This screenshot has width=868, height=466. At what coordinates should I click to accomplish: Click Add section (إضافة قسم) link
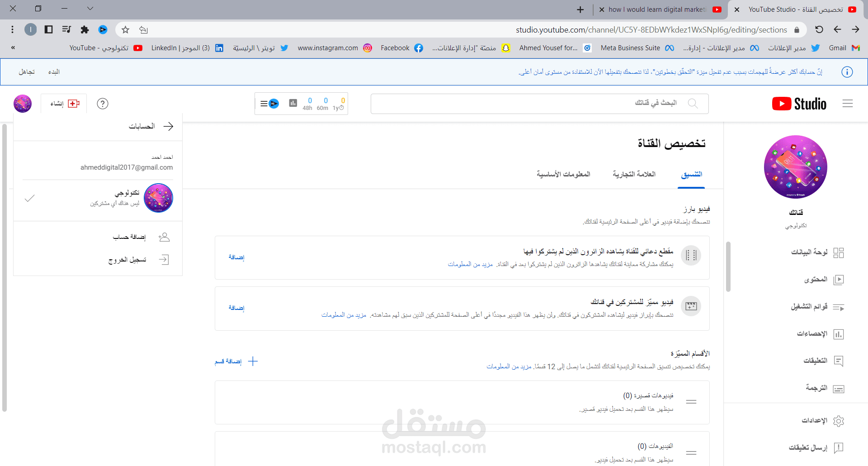click(236, 361)
